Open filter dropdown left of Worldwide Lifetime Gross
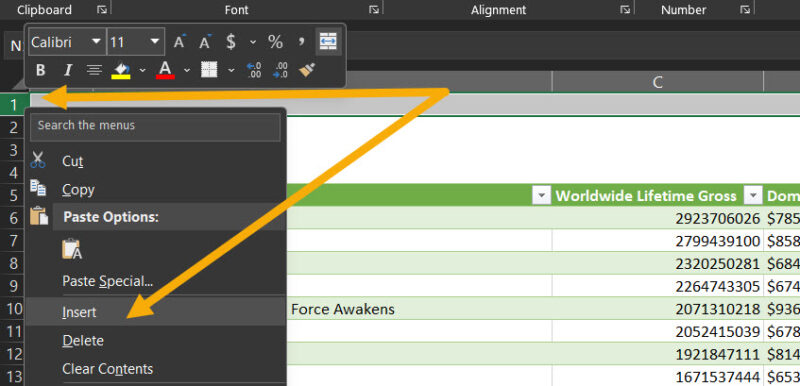This screenshot has height=386, width=800. point(541,195)
